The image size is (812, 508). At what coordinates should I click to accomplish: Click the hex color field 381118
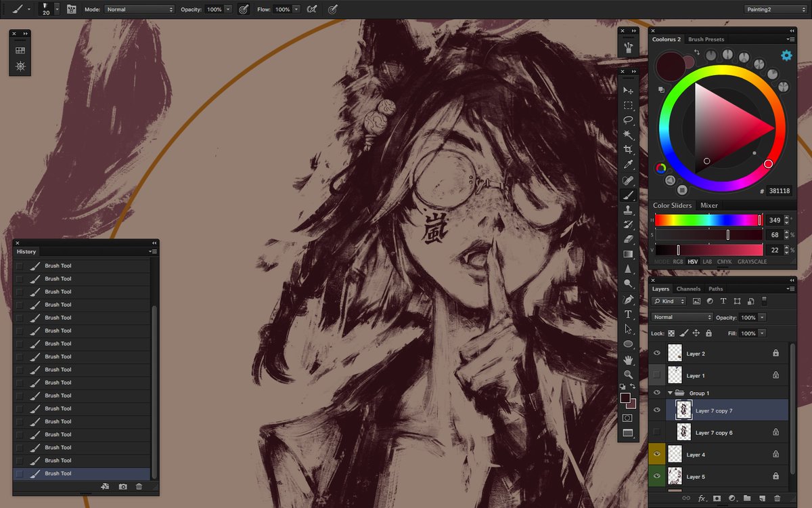click(780, 191)
